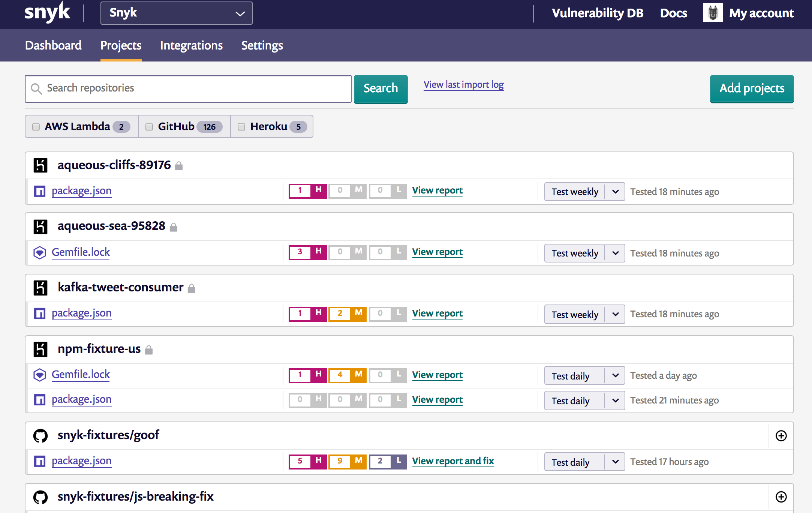Open View last import log link
This screenshot has width=812, height=513.
pos(463,85)
